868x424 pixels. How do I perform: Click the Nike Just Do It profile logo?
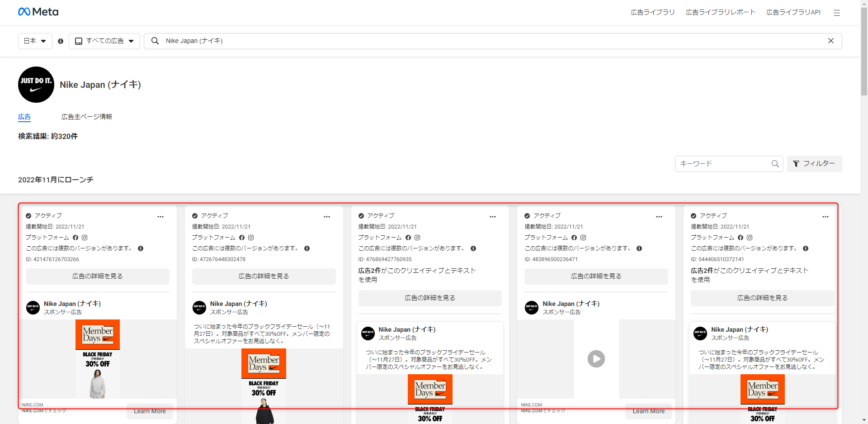(x=36, y=85)
